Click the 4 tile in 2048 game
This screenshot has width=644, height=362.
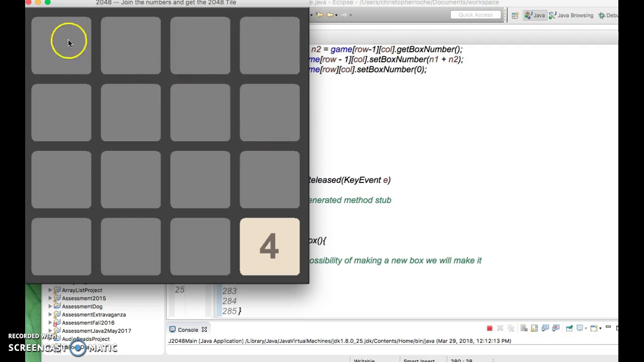270,247
